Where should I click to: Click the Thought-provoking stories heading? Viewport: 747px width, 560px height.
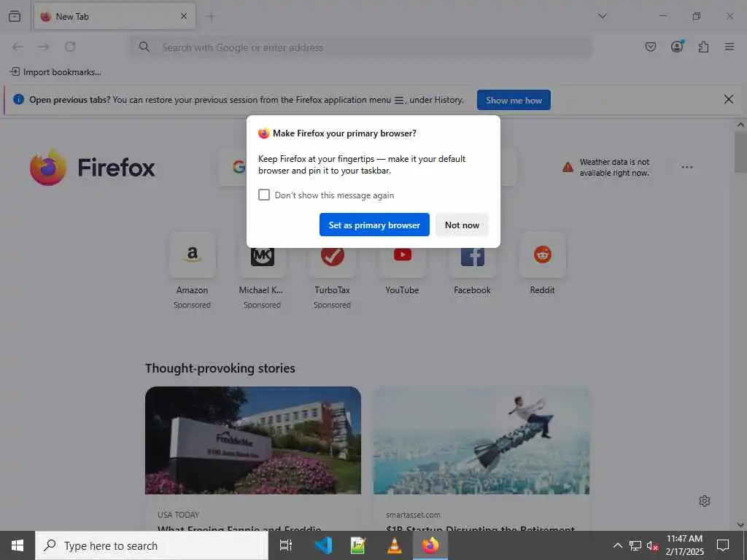220,368
